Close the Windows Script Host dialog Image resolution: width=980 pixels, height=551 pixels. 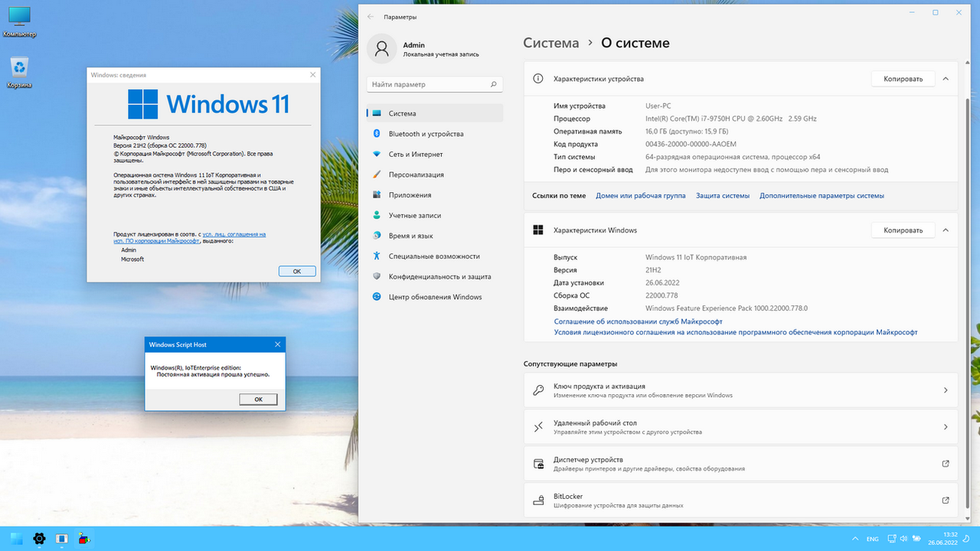click(277, 345)
